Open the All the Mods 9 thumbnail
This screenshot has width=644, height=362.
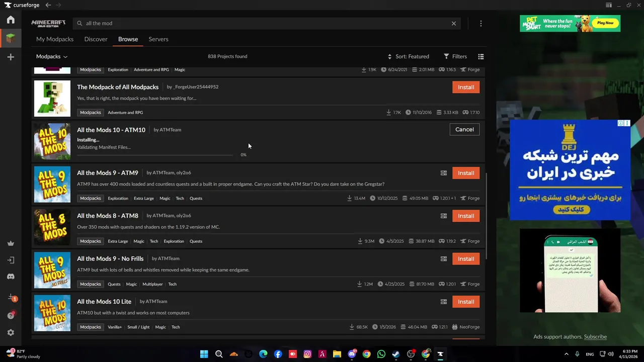click(x=52, y=185)
